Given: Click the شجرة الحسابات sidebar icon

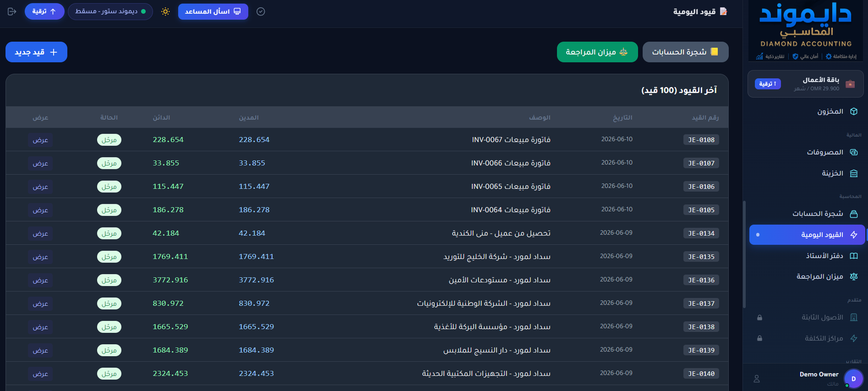Looking at the screenshot, I should pyautogui.click(x=854, y=213).
